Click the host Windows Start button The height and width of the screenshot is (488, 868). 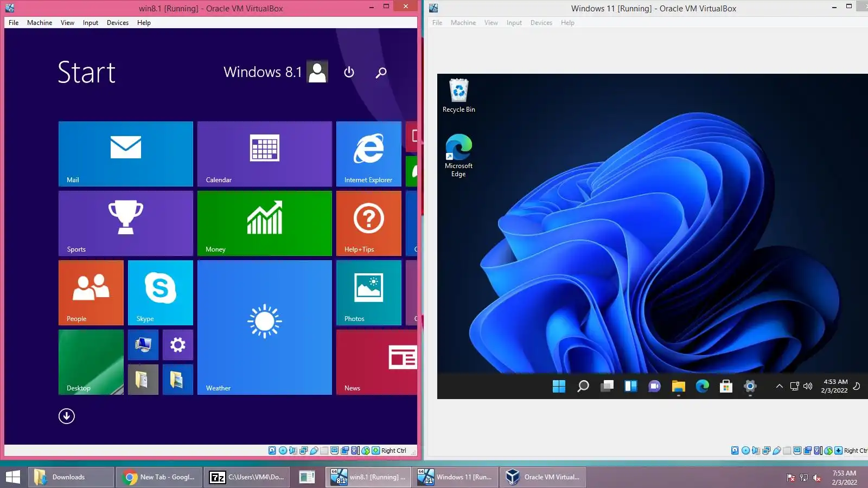12,477
